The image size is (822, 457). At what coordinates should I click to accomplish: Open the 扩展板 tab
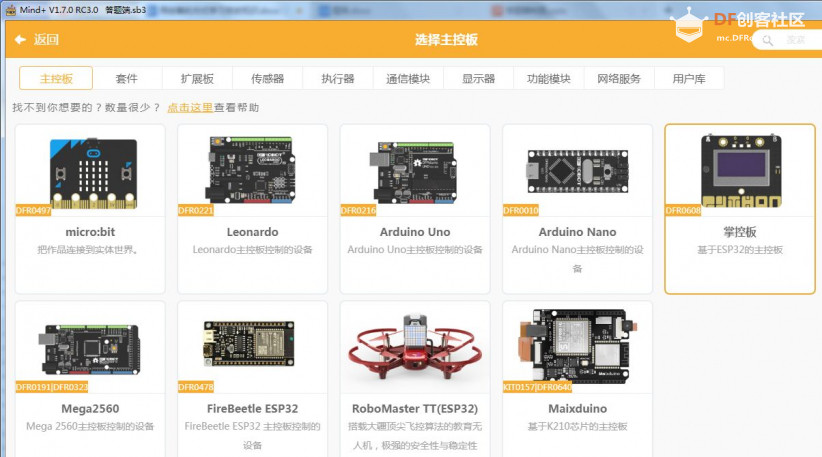197,79
